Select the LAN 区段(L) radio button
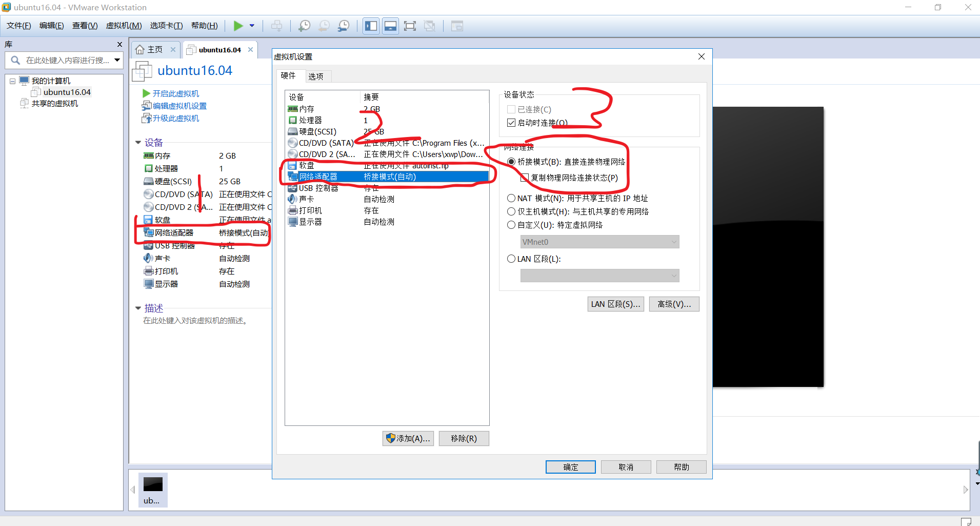 [x=511, y=259]
